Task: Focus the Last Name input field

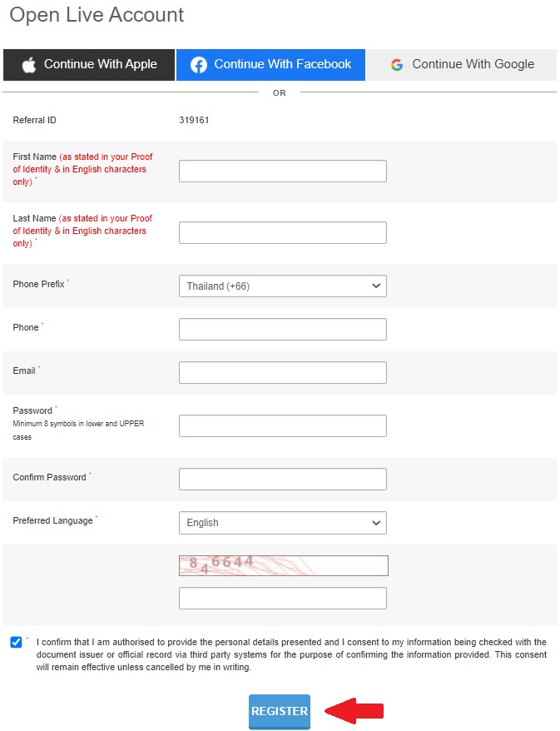Action: click(283, 232)
